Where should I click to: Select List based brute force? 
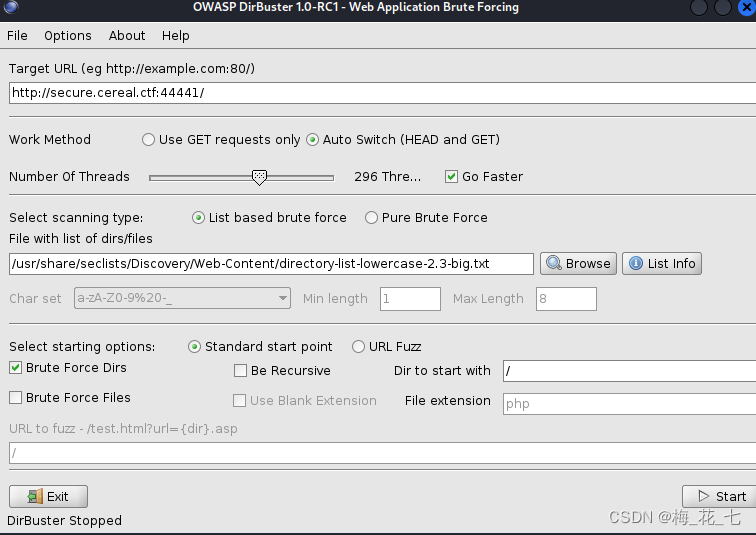(269, 218)
